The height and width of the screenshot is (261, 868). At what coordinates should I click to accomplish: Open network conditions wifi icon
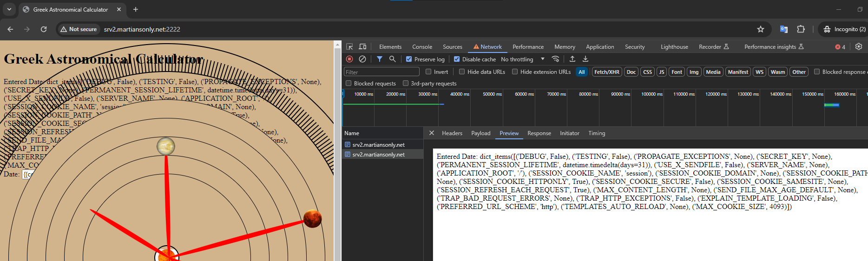coord(555,59)
